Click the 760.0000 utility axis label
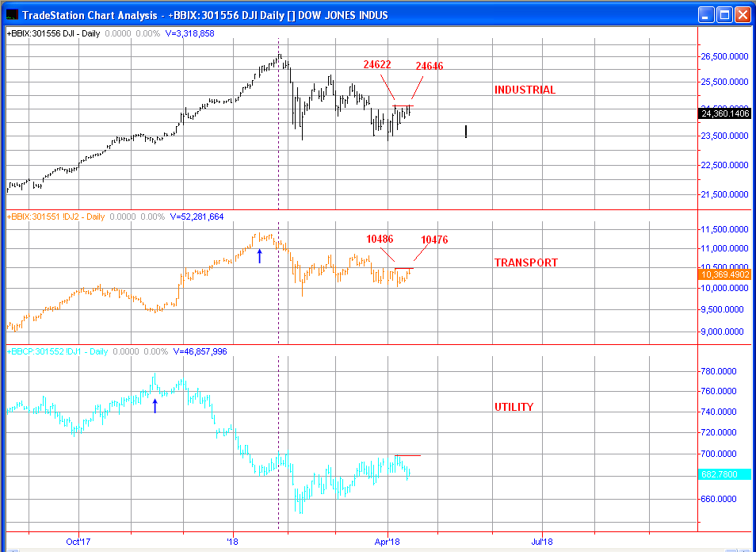The width and height of the screenshot is (756, 552). pyautogui.click(x=719, y=391)
